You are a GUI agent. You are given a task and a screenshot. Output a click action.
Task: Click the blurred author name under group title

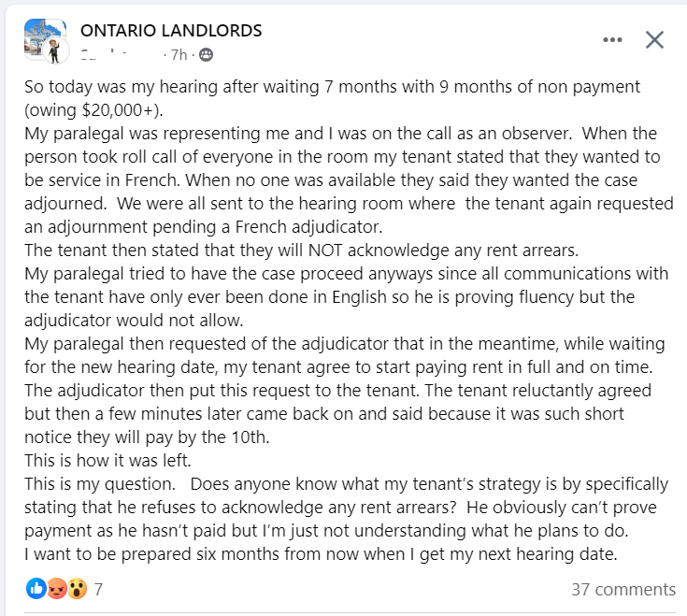click(x=120, y=55)
